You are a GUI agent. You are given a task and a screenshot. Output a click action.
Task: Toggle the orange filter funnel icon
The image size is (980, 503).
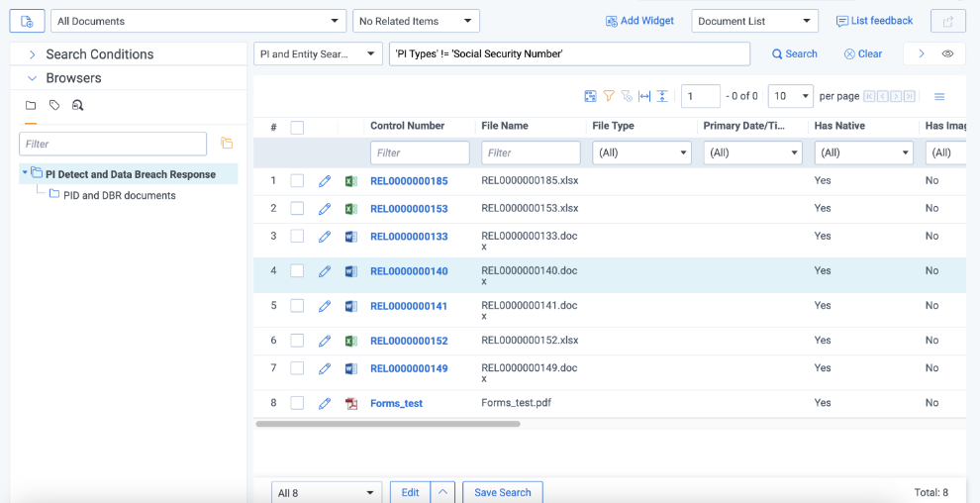coord(609,96)
